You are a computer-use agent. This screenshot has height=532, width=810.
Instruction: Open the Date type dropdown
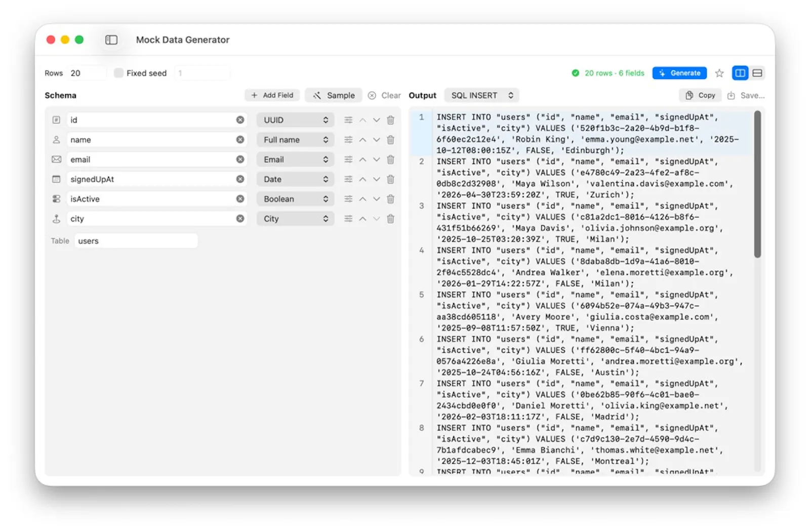click(295, 179)
